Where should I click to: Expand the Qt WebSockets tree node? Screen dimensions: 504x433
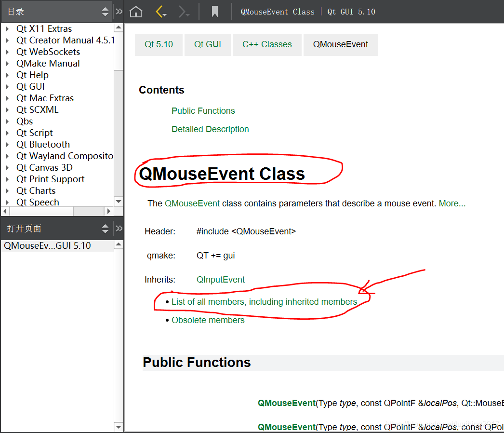7,52
